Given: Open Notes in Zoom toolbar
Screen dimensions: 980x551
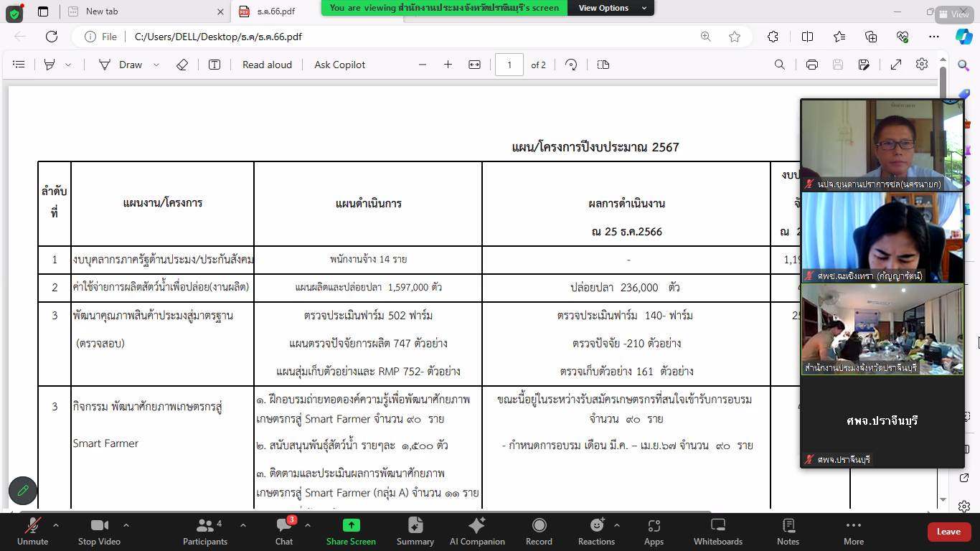Looking at the screenshot, I should 788,532.
